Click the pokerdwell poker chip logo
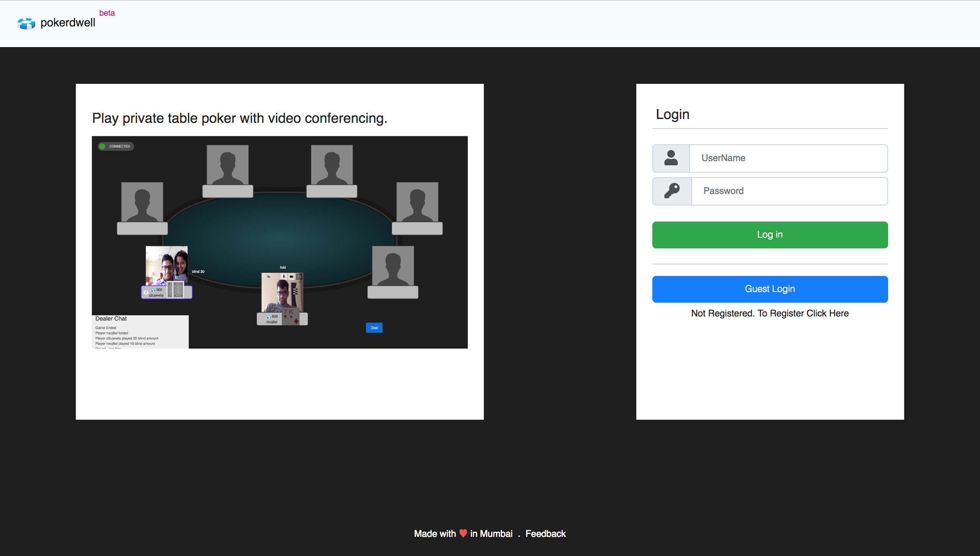 tap(26, 23)
